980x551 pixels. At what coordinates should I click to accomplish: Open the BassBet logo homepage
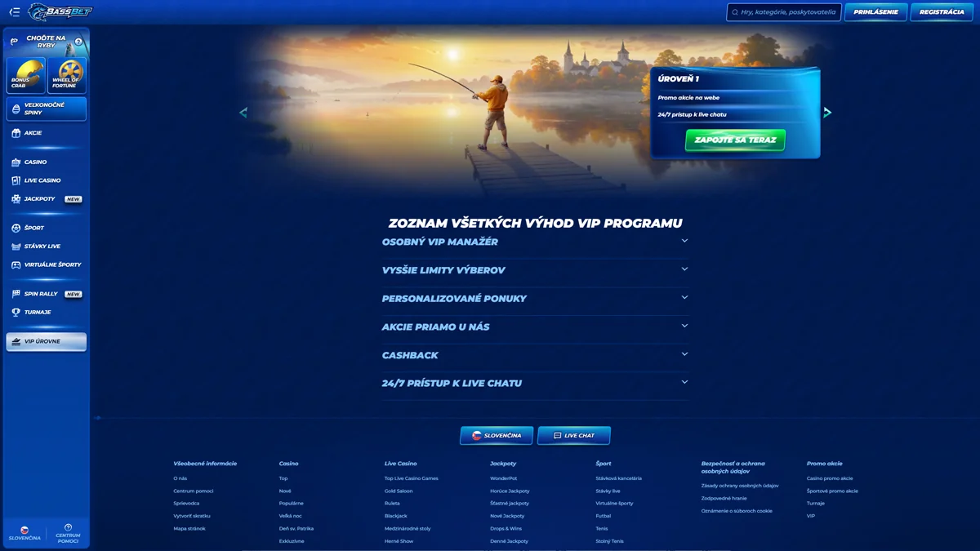(60, 12)
